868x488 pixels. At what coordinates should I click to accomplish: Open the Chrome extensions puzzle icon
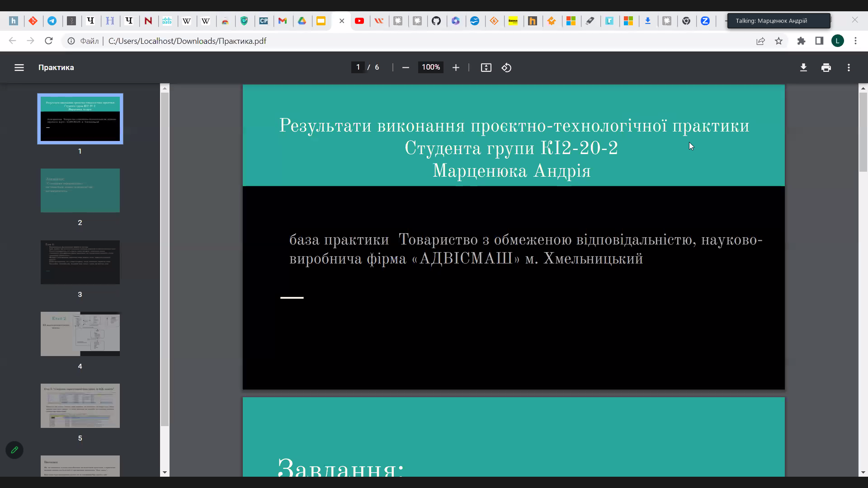coord(801,41)
